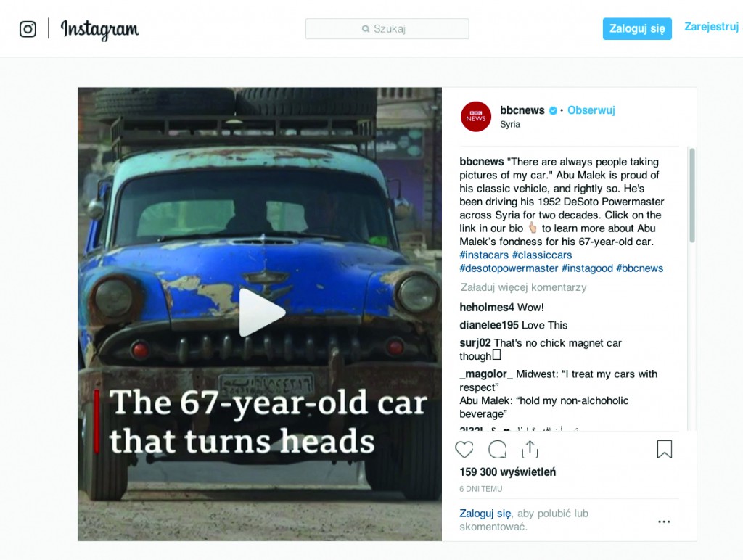The width and height of the screenshot is (743, 560).
Task: Click the Instagram camera logo icon
Action: tap(28, 29)
